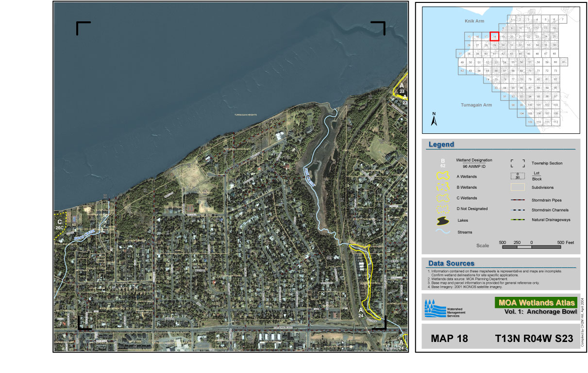This screenshot has width=588, height=373.
Task: Click the C 26C wetland label on map
Action: tap(59, 225)
